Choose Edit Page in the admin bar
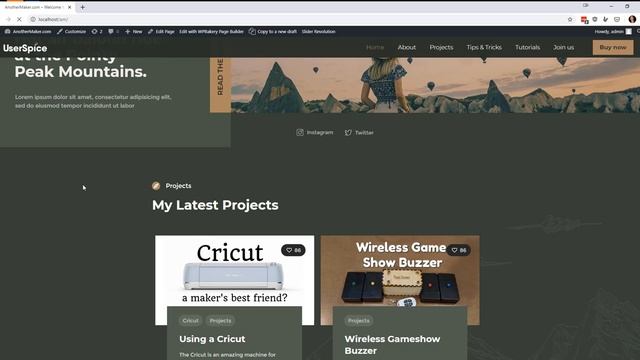Screen dimensions: 640x360 (x=161, y=31)
